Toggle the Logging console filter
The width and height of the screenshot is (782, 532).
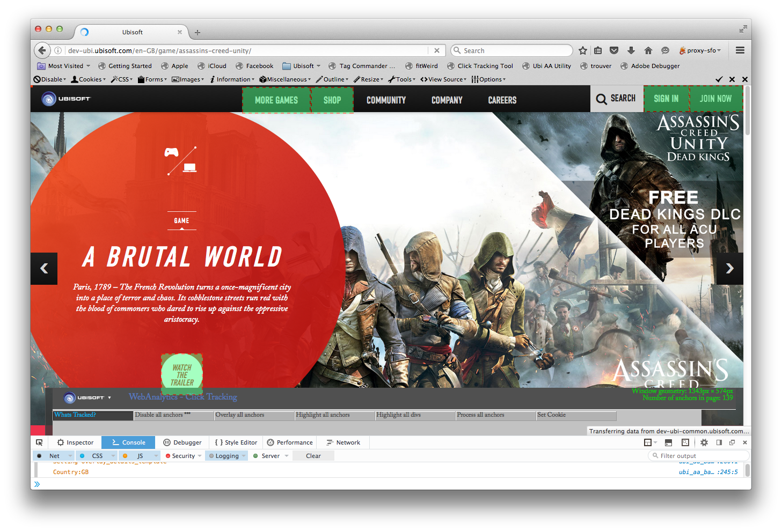tap(226, 456)
